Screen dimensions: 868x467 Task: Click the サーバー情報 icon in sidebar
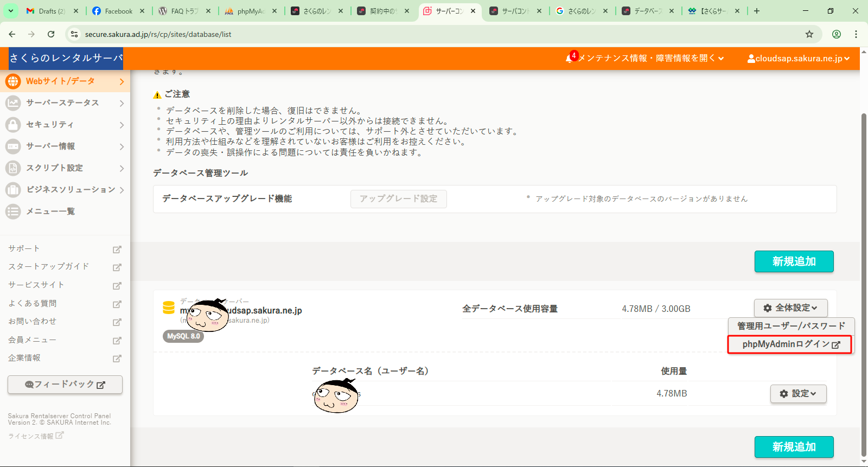point(13,146)
